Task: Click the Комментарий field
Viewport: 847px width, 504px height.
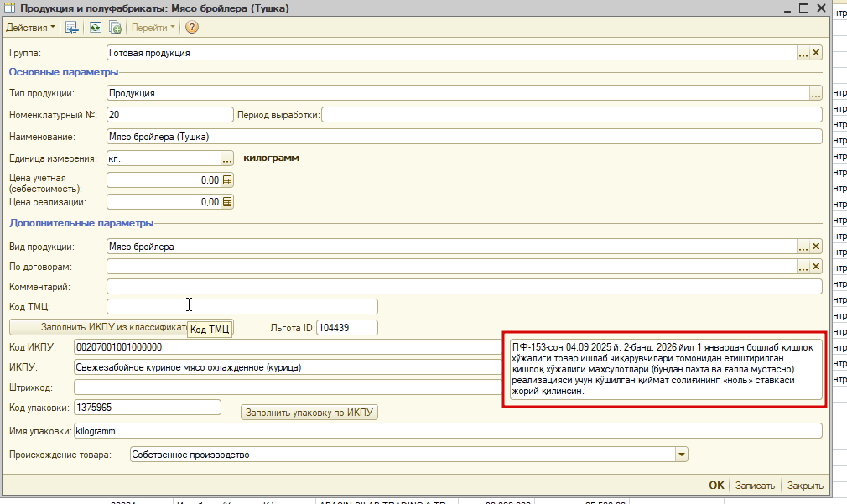Action: (464, 287)
